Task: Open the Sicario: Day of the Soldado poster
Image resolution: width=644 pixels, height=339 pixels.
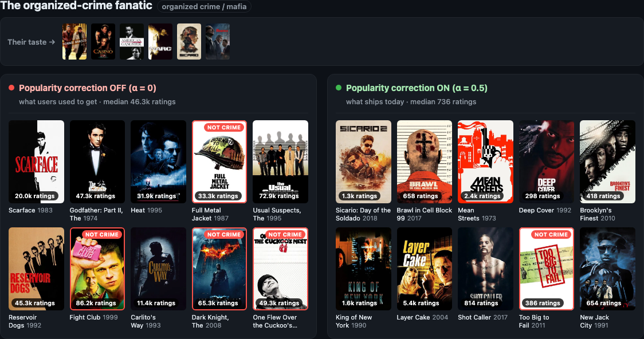Action: [363, 161]
